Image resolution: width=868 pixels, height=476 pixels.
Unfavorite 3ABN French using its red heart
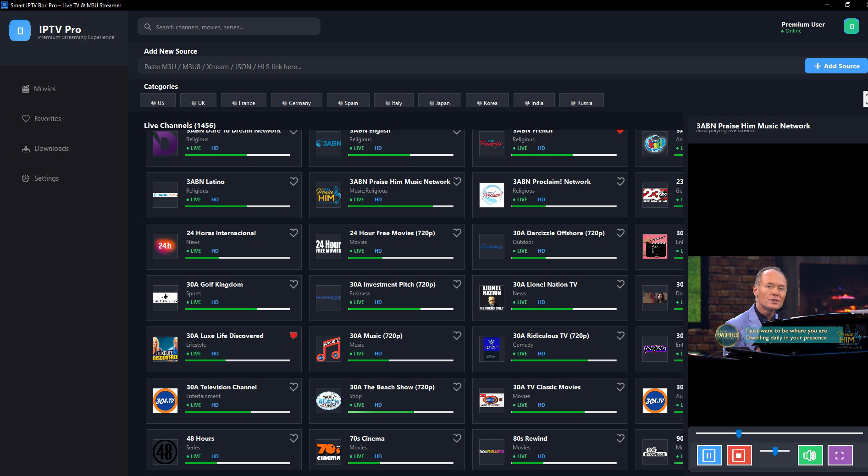pos(620,131)
